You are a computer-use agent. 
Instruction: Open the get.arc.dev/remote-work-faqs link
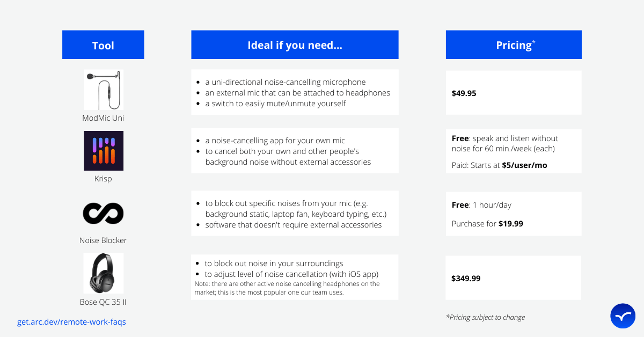click(x=71, y=322)
